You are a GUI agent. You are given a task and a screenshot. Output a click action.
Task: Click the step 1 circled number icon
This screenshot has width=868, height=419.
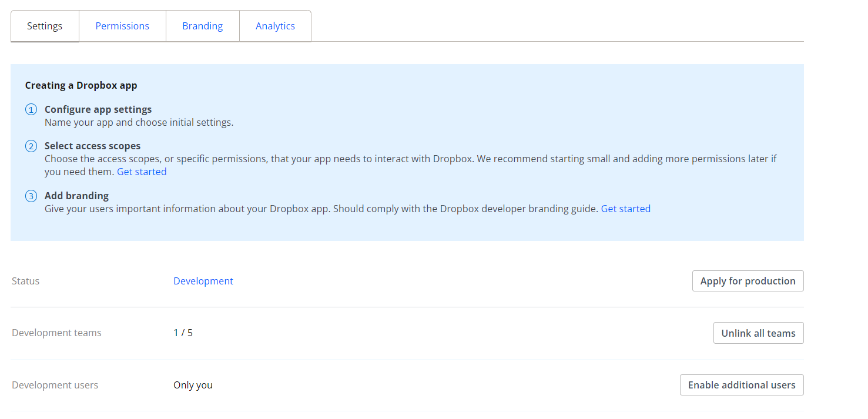point(31,110)
